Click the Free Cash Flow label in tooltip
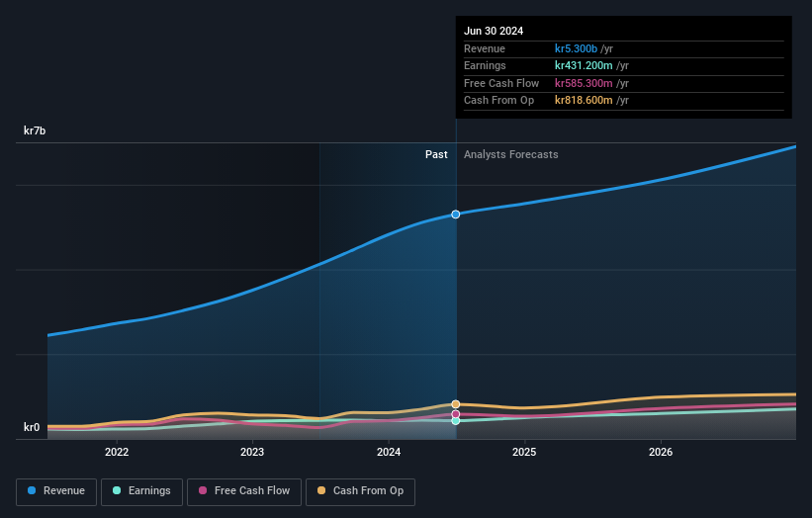 click(x=501, y=83)
